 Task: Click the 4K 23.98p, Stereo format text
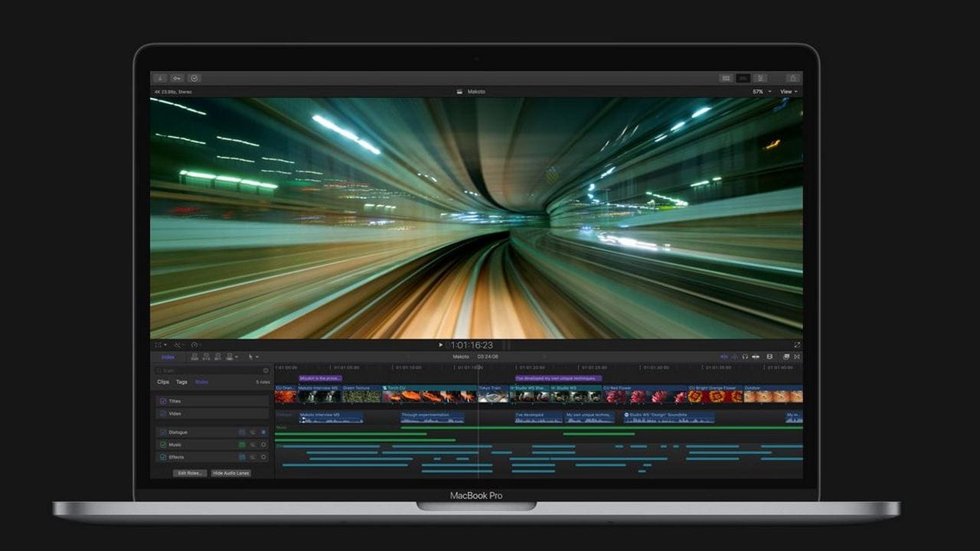click(173, 92)
